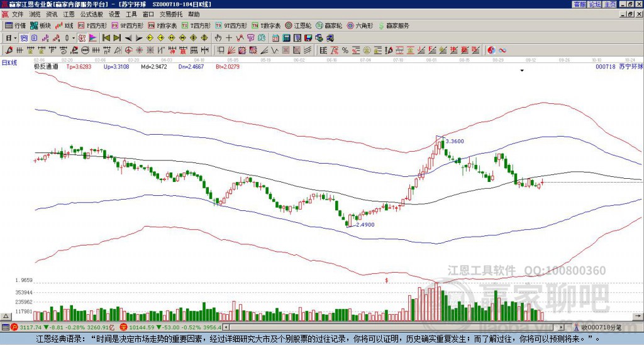Select the red grid pattern tool

tap(286, 50)
